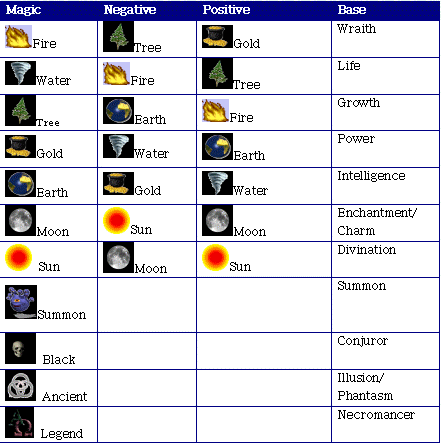Click the Fire icon in the Life row's Negative cell
This screenshot has width=441, height=444.
pyautogui.click(x=116, y=73)
